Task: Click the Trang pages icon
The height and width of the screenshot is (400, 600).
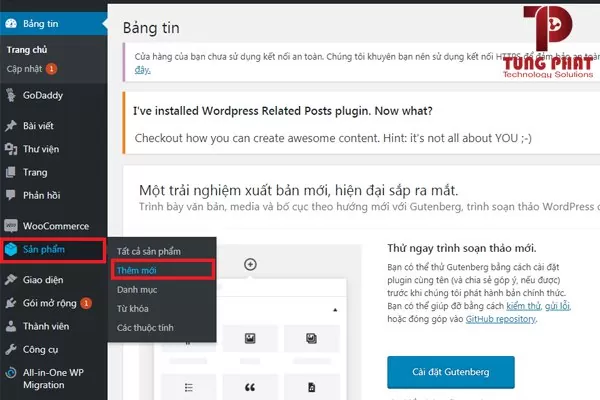Action: 11,172
